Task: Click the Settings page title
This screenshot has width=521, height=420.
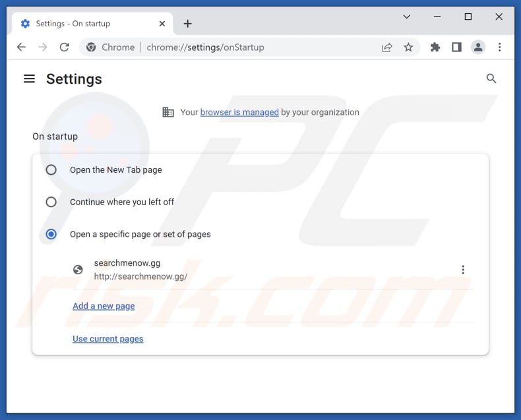Action: [74, 79]
